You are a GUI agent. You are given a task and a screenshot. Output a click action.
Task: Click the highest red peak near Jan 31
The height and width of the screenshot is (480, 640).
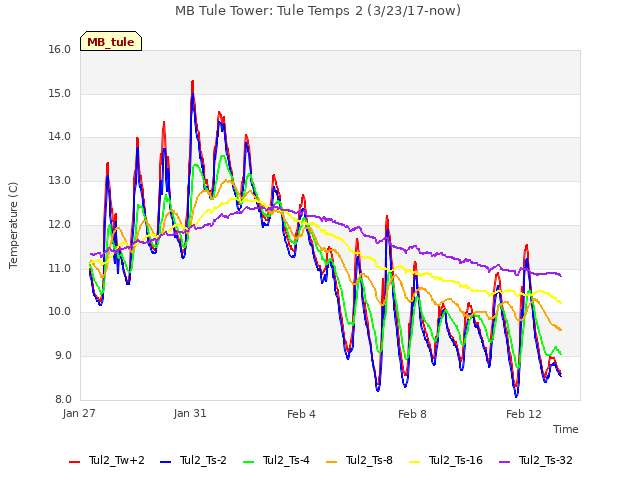click(x=193, y=82)
